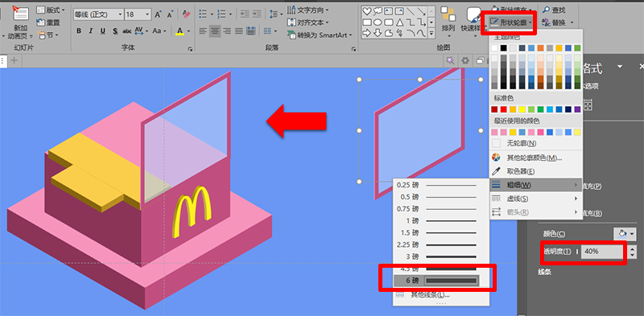Increase transparency with up stepper
This screenshot has height=316, width=644.
point(632,248)
